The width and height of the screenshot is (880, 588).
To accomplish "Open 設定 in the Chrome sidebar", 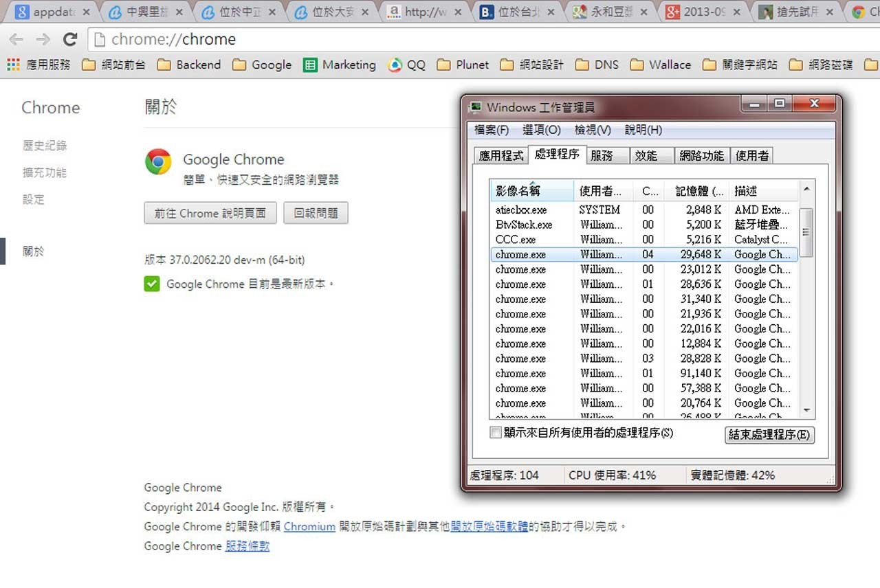I will [x=34, y=199].
